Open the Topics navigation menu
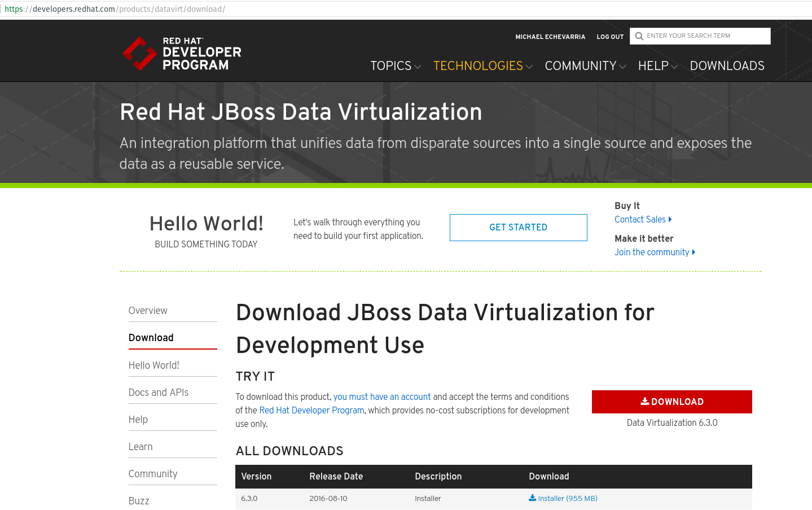This screenshot has height=510, width=812. [391, 66]
